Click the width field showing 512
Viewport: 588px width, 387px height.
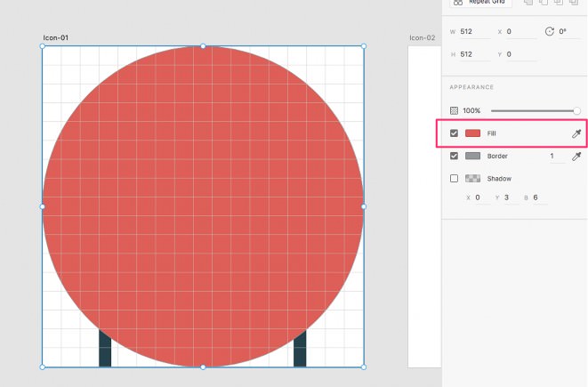point(475,32)
